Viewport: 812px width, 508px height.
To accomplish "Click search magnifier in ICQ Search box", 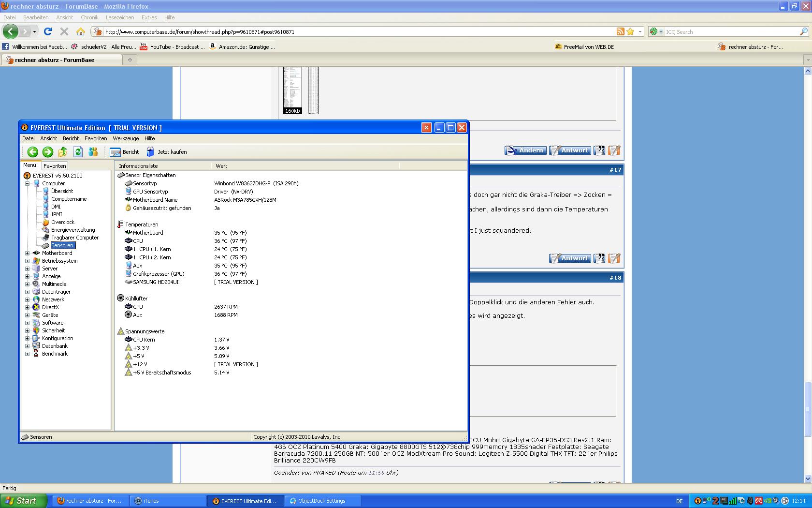I will coord(803,31).
